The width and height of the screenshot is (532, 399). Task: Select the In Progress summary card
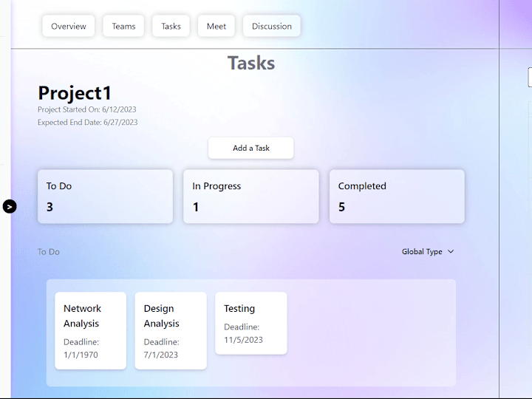click(251, 197)
